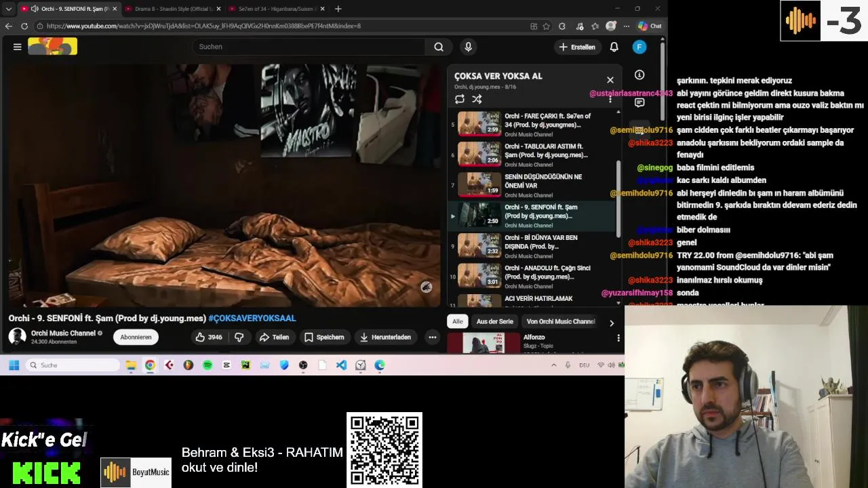The image size is (868, 488).
Task: Open browser settings ellipsis menu
Action: point(626,26)
